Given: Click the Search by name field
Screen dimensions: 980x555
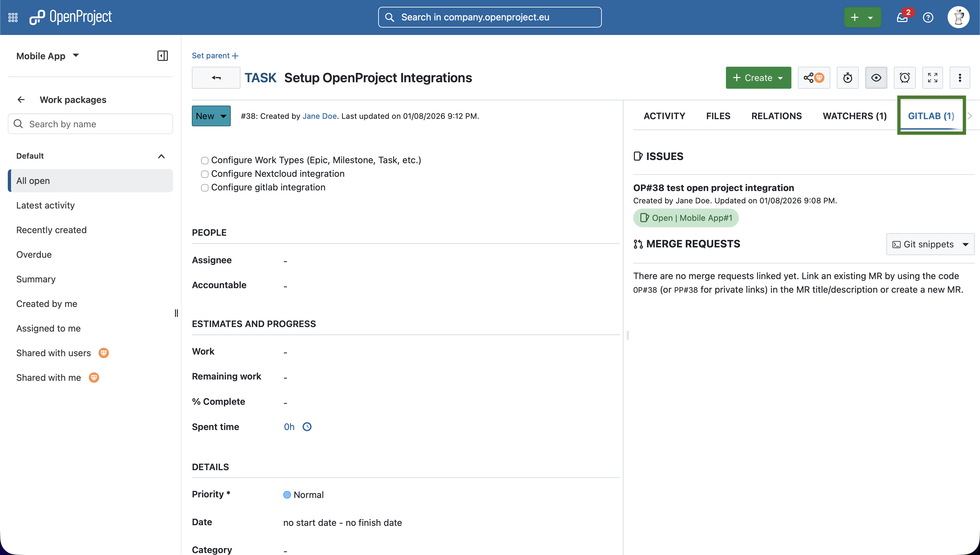Looking at the screenshot, I should pos(90,124).
